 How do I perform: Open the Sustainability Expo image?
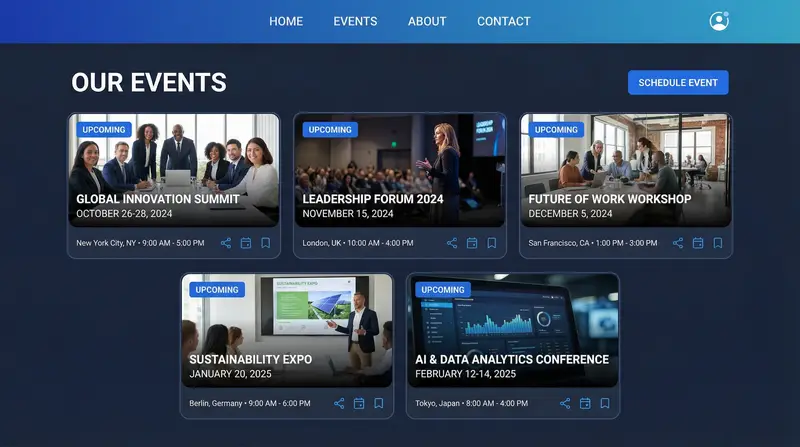[287, 331]
